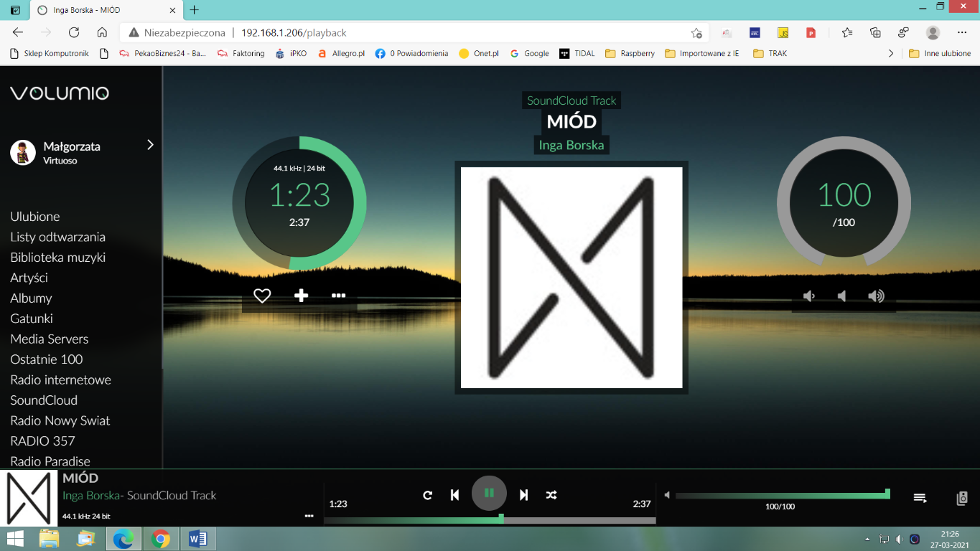Open RADIO 357
Viewport: 980px width, 551px height.
coord(42,441)
